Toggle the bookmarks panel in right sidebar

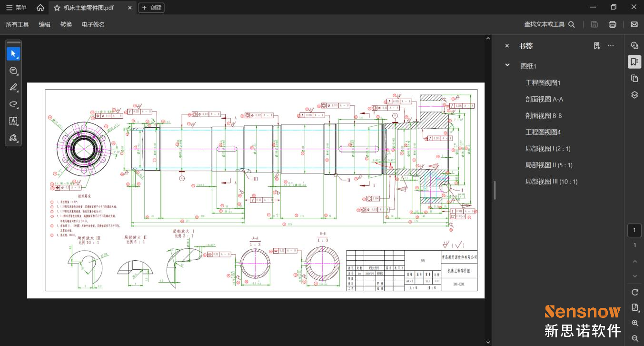(x=634, y=61)
